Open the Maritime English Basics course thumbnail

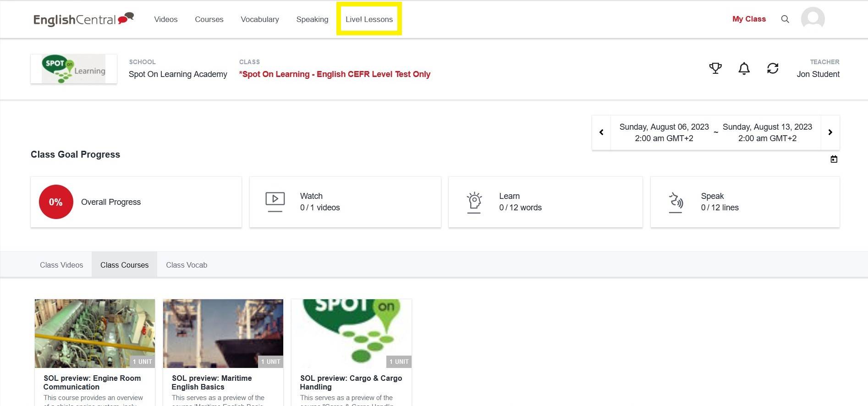pyautogui.click(x=223, y=334)
